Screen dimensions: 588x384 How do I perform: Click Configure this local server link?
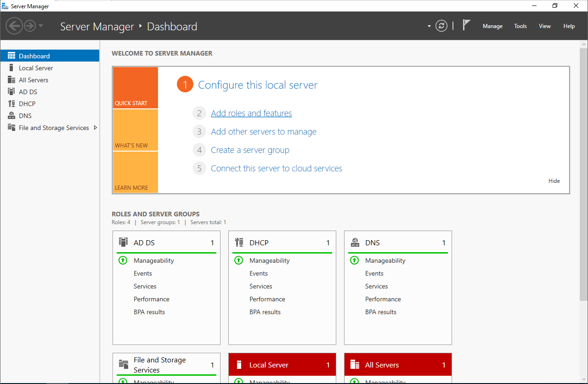pos(258,85)
